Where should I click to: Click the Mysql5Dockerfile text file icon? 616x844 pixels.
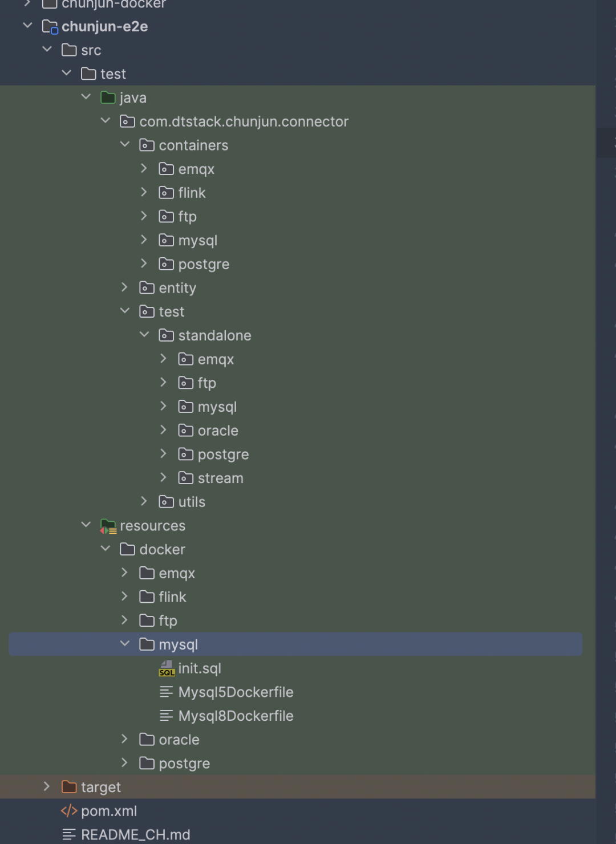click(x=166, y=692)
